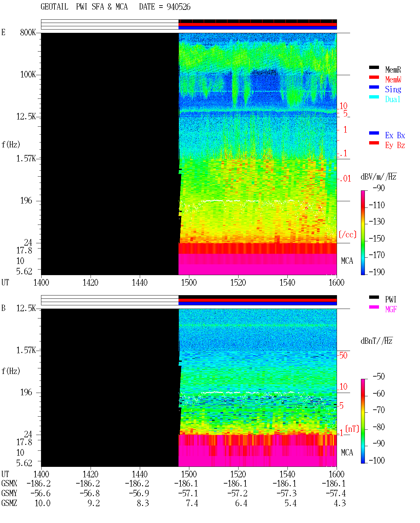
Task: Click the "GSMY" row label
Action: 9,493
